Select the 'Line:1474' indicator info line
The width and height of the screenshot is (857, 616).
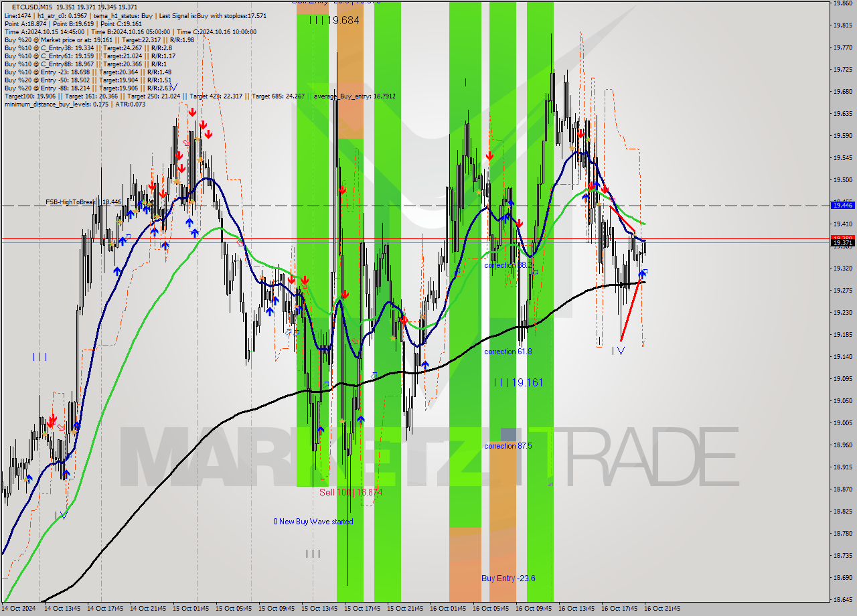pos(135,15)
